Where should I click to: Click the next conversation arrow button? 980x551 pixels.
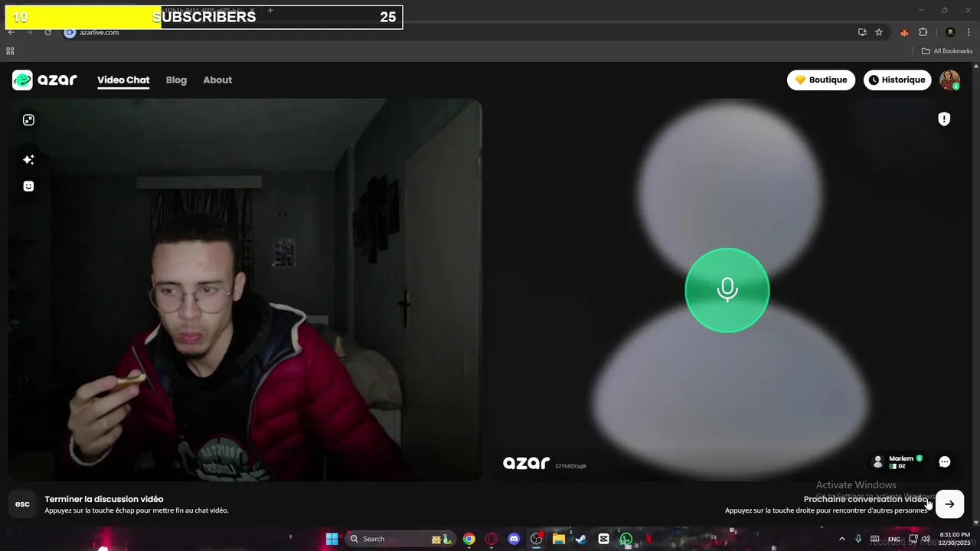tap(949, 504)
